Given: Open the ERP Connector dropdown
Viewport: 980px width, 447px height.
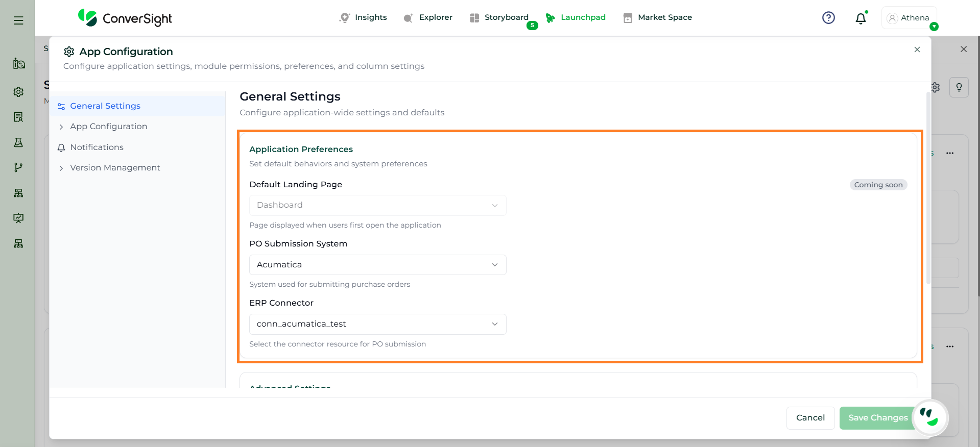Looking at the screenshot, I should tap(377, 324).
